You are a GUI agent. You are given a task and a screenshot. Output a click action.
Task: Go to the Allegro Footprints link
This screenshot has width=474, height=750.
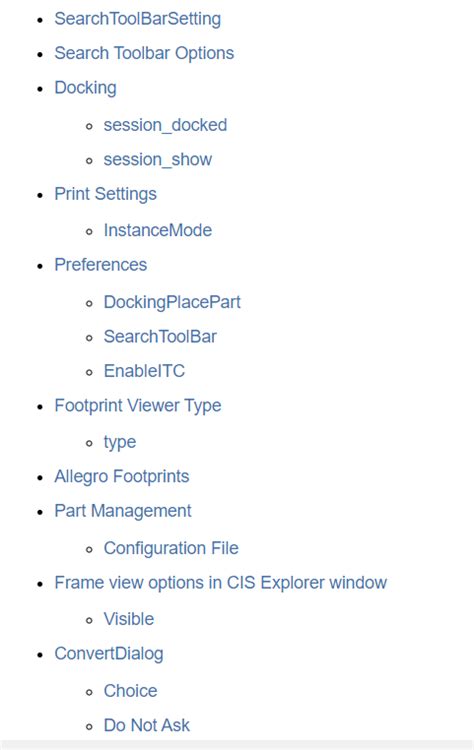(122, 476)
